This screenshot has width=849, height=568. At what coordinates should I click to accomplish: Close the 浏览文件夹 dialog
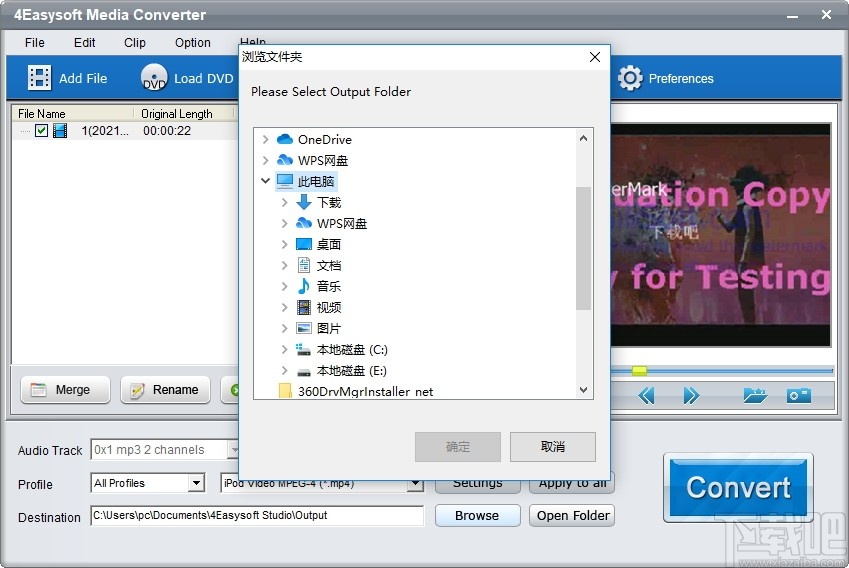595,57
